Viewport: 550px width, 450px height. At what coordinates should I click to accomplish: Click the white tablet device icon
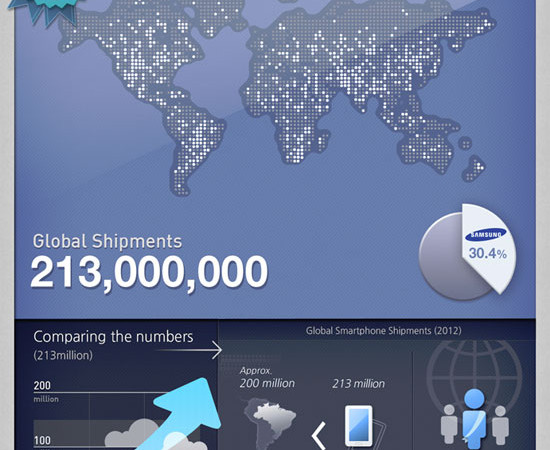coord(359,426)
